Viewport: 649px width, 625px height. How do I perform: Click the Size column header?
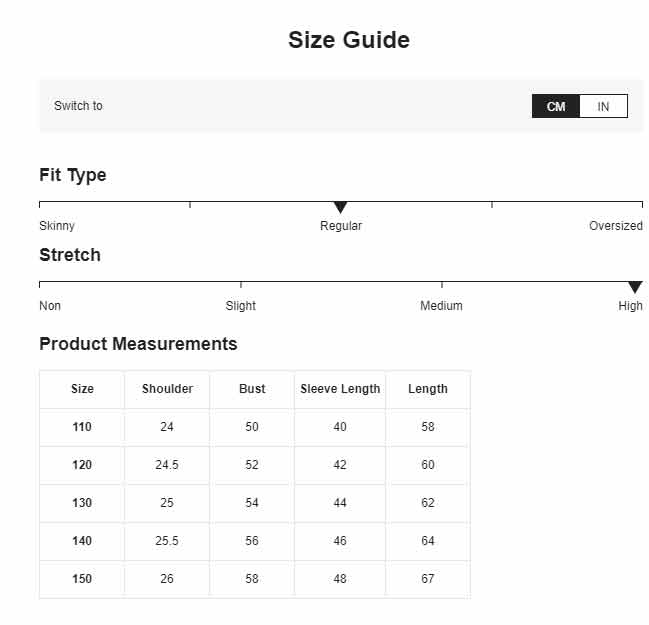pos(82,389)
